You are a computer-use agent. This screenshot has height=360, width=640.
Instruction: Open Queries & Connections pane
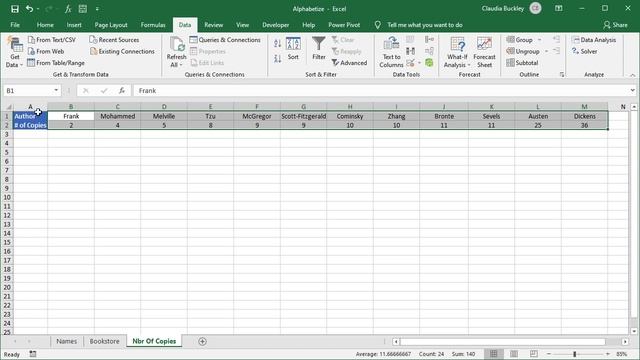coord(225,40)
